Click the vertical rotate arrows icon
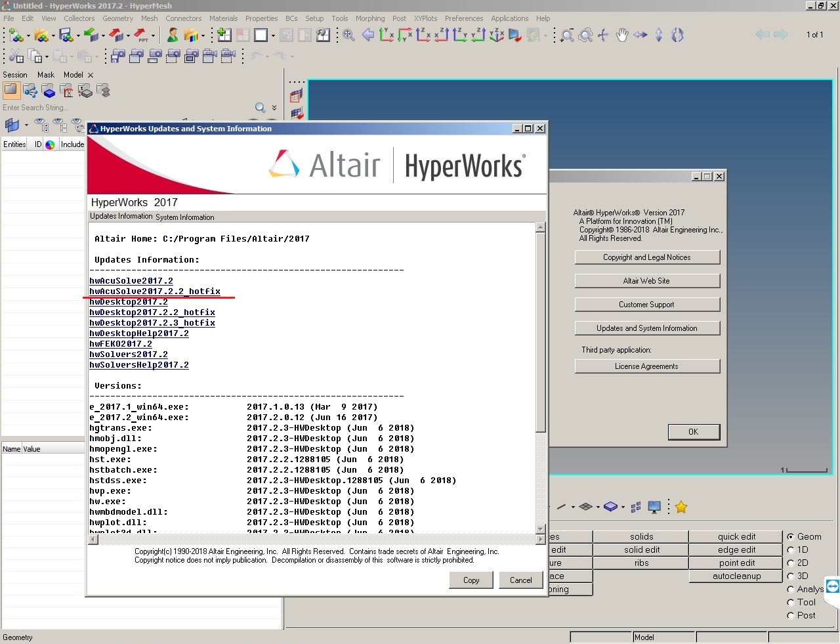The height and width of the screenshot is (644, 840). [659, 35]
